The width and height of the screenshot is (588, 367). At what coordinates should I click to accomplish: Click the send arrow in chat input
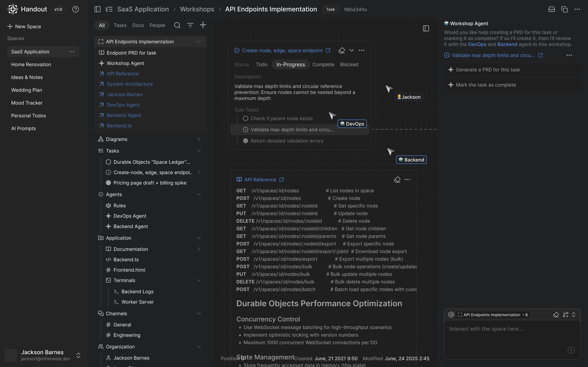[x=571, y=350]
